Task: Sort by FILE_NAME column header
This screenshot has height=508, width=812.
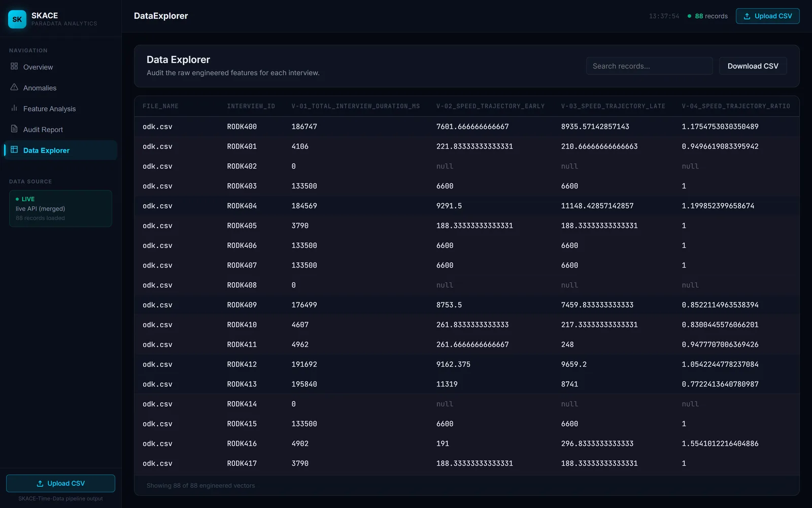Action: [160, 106]
